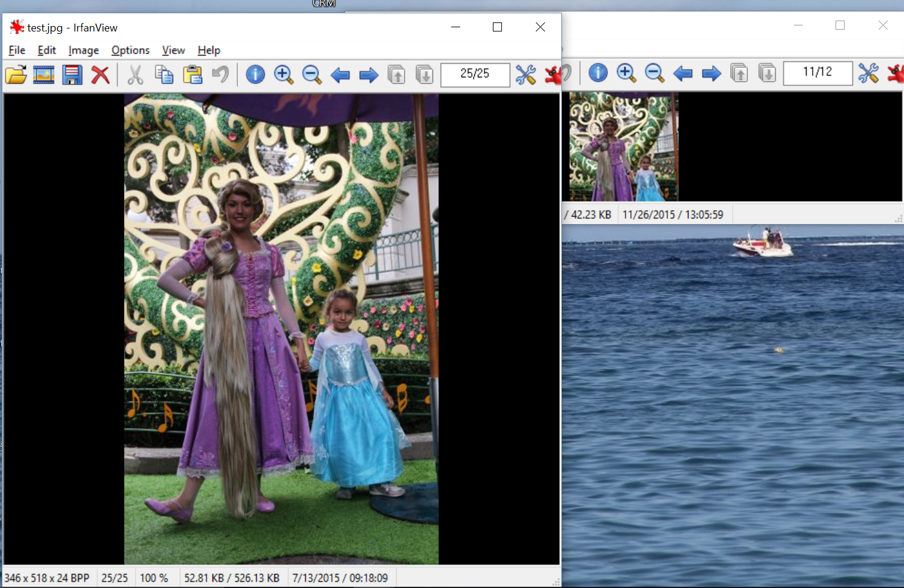Open the Slideshow icon in toolbar

(44, 75)
